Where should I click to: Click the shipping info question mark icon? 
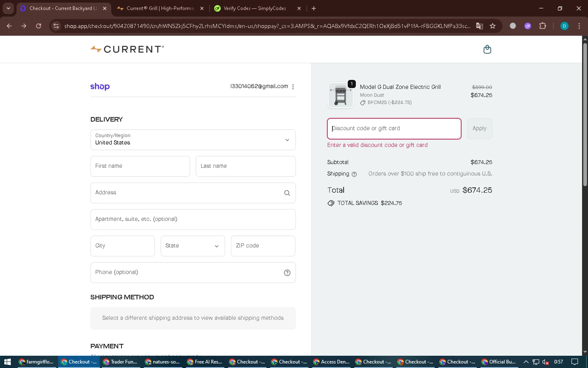354,174
